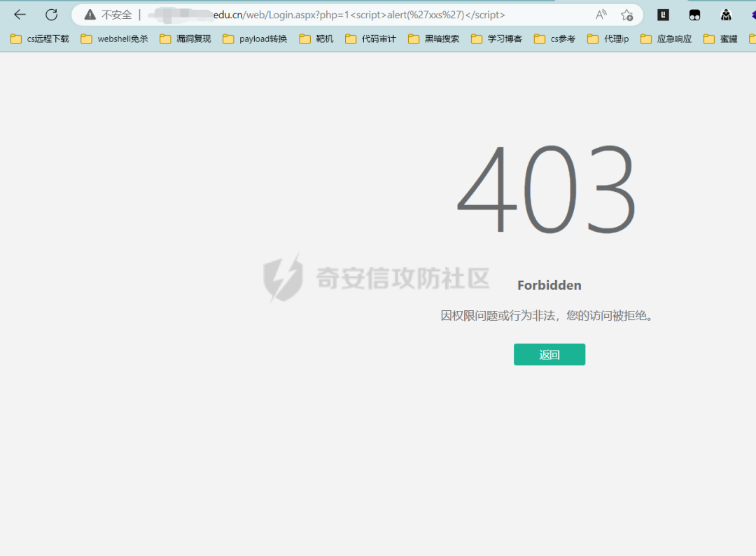Select the Forbidden heading text

pyautogui.click(x=549, y=286)
